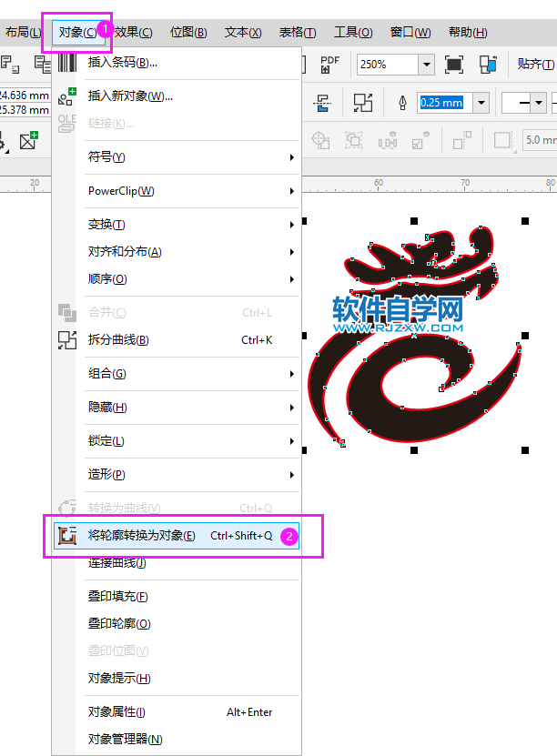The width and height of the screenshot is (557, 756).
Task: Expand the 对齐和分布(A) submenu
Action: (177, 252)
